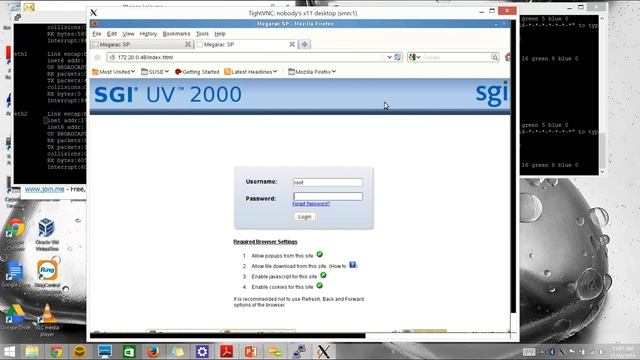Viewport: 640px width, 360px height.
Task: Click the address bar showing 172.20.0.48
Action: (245, 58)
